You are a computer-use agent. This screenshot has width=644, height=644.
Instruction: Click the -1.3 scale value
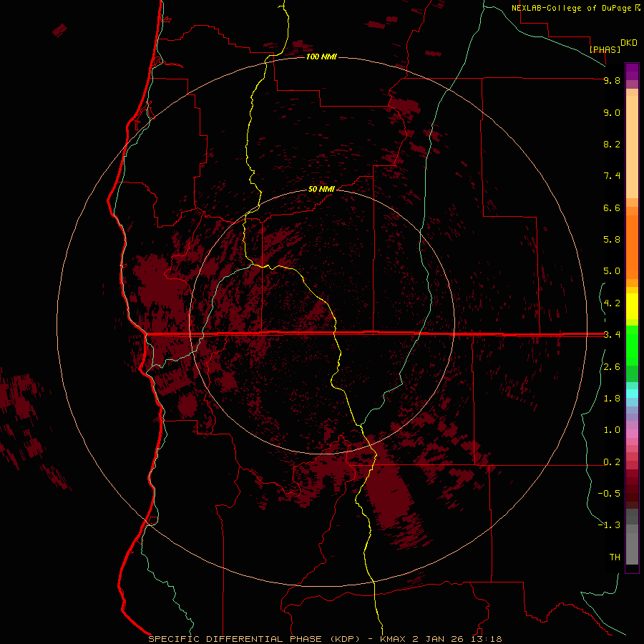(609, 525)
